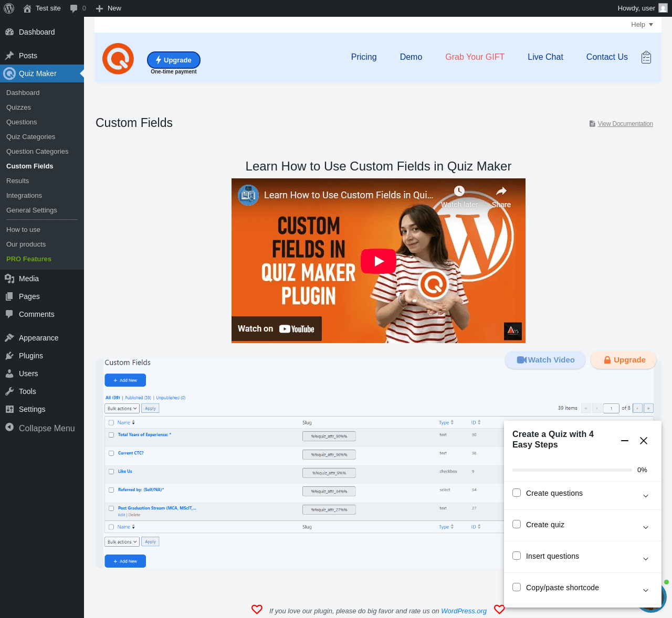Click the Share arrow icon on video

(x=501, y=190)
